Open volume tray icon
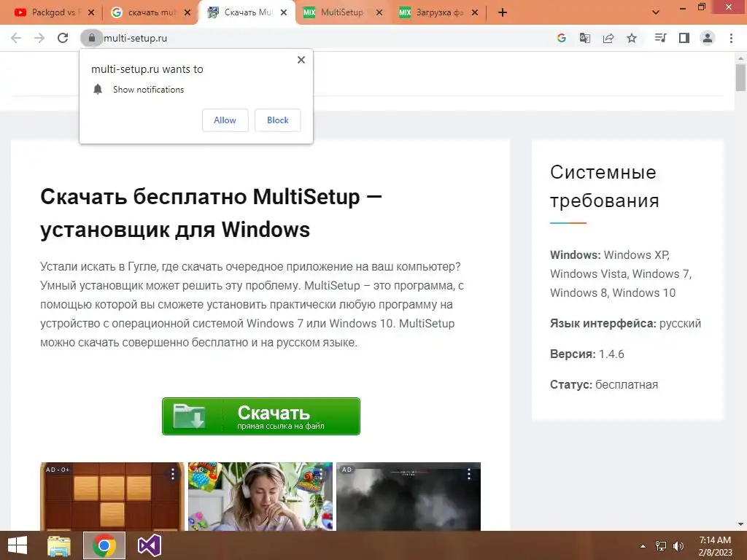Viewport: 747px width, 560px height. (x=678, y=546)
